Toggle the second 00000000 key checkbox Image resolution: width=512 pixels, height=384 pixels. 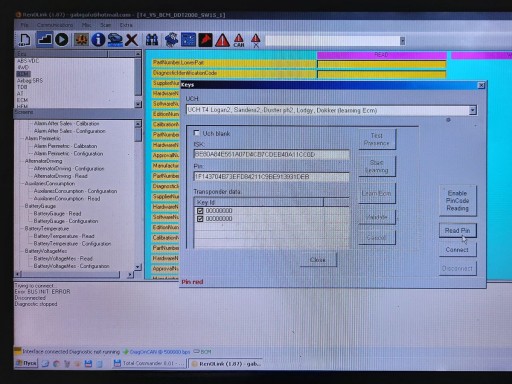pos(200,219)
